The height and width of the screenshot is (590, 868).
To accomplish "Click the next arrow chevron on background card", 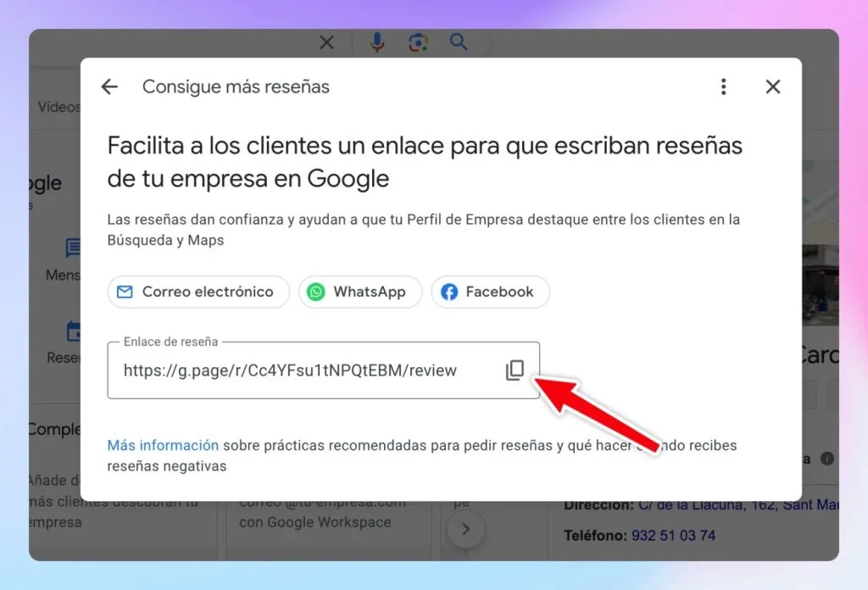I will tap(466, 530).
